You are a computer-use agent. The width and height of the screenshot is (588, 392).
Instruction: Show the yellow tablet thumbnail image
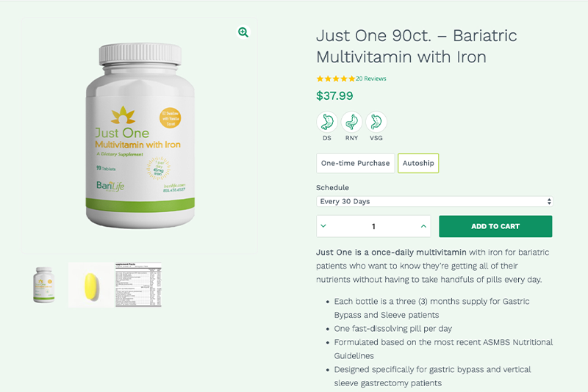click(91, 285)
